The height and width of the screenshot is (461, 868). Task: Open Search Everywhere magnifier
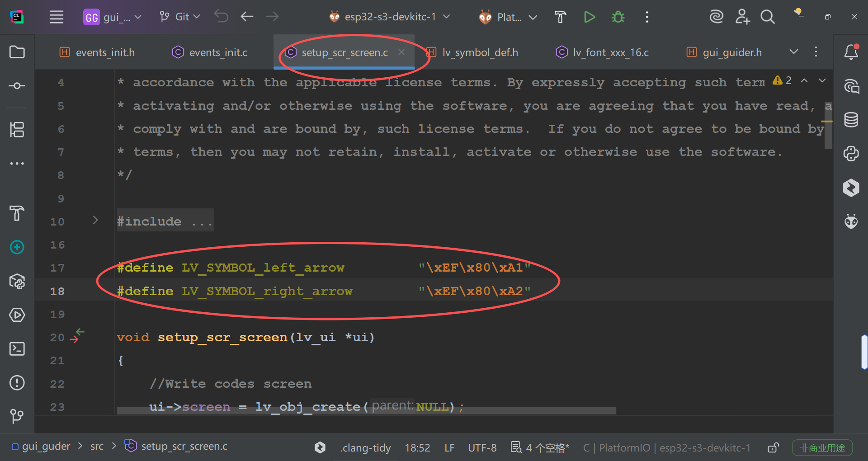click(767, 17)
